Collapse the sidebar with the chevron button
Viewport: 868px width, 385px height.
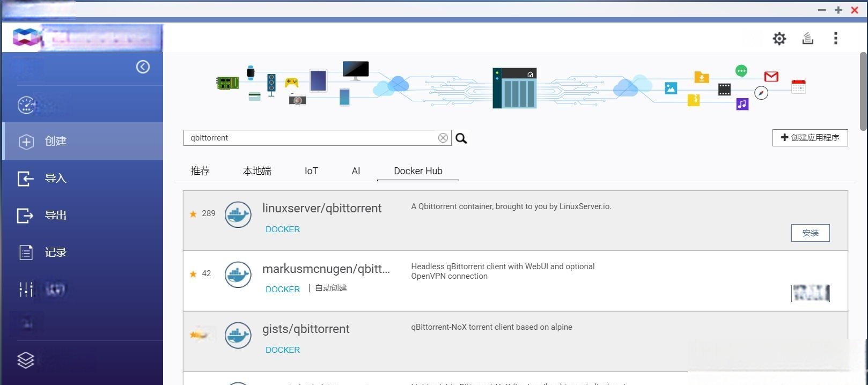click(x=143, y=66)
